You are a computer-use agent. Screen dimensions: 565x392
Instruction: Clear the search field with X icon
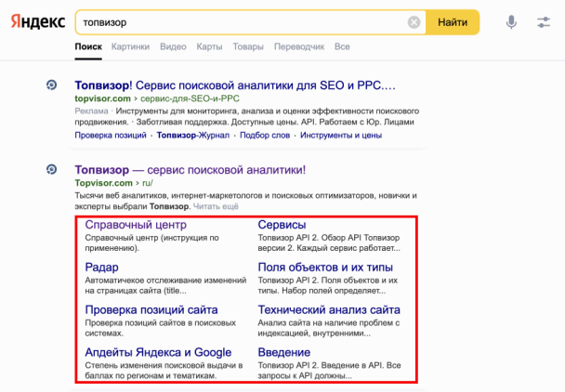pos(414,22)
